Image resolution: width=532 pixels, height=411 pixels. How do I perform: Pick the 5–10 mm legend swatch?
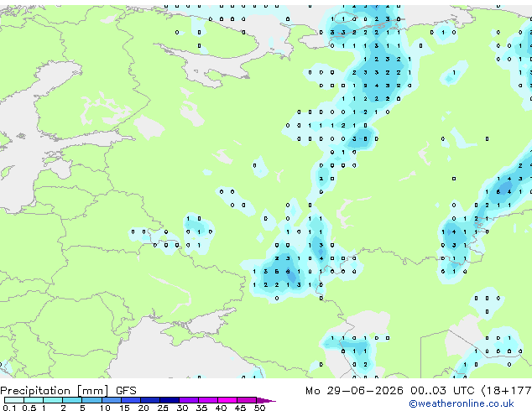tap(91, 400)
